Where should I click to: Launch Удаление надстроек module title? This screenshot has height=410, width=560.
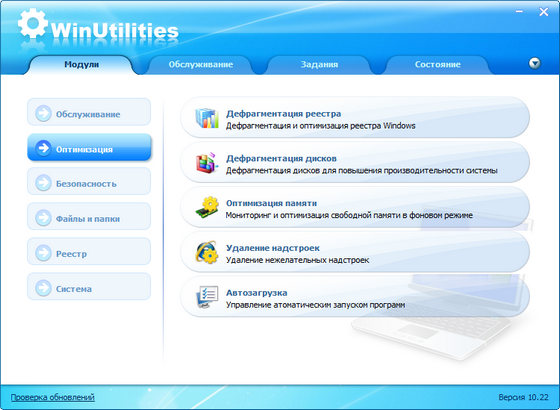pos(273,248)
